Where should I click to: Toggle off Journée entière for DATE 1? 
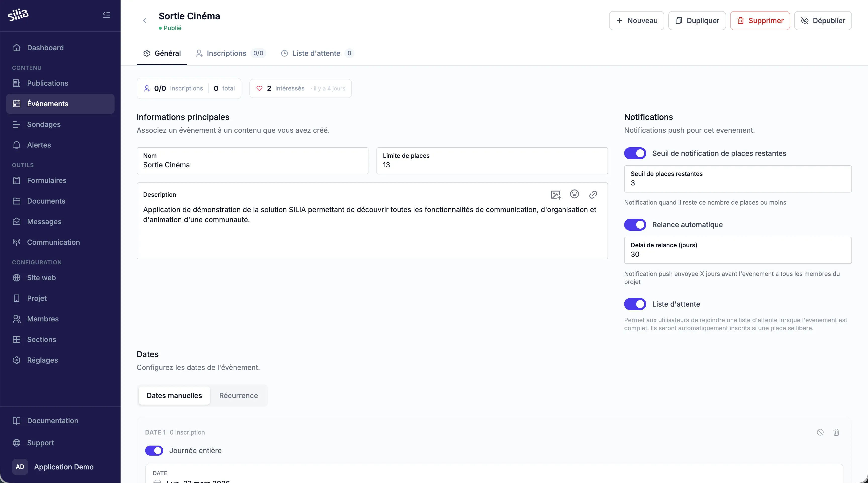(x=154, y=450)
